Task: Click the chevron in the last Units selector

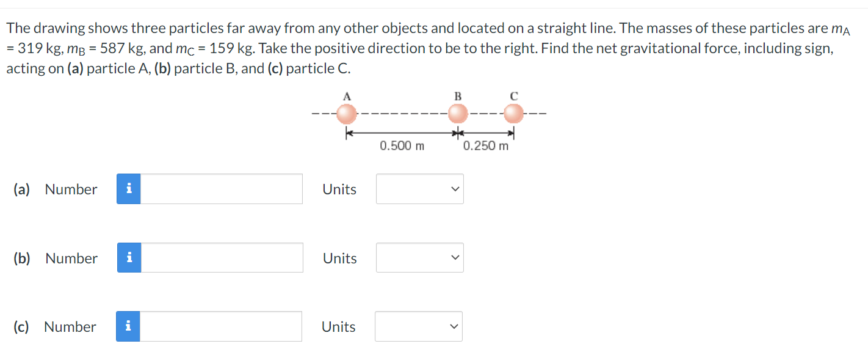Action: [x=453, y=326]
